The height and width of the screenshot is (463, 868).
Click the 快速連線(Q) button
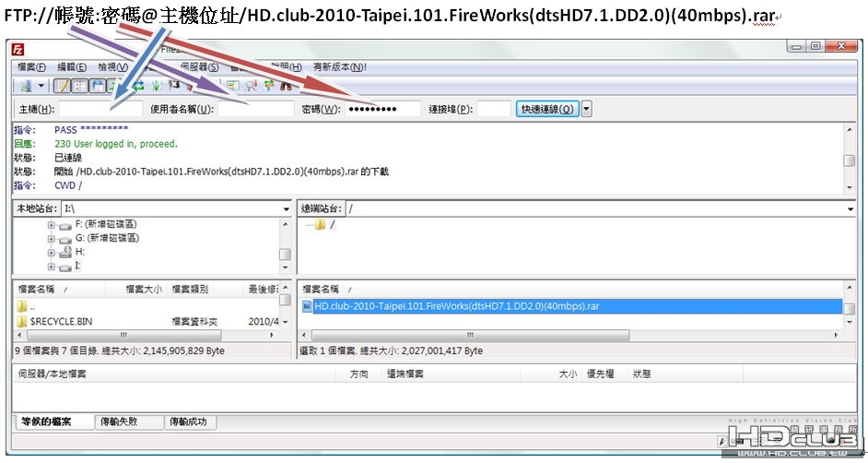[x=547, y=109]
